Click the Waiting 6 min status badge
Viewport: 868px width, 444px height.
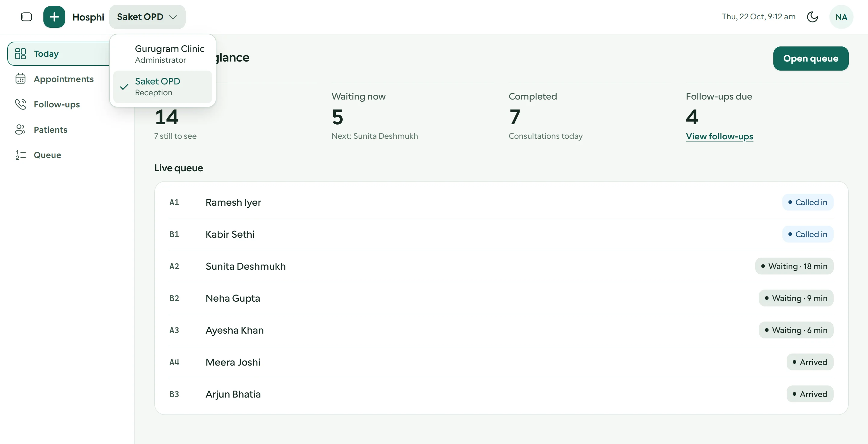796,330
